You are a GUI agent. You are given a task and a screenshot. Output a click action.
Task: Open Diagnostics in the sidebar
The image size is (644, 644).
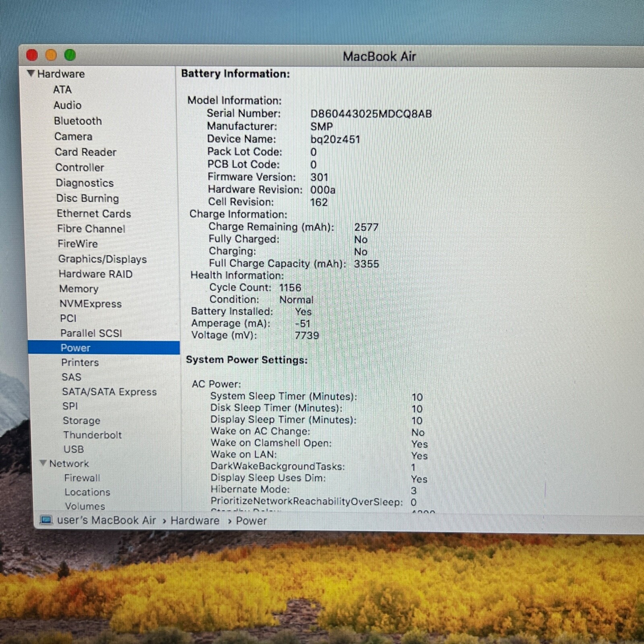tap(85, 183)
